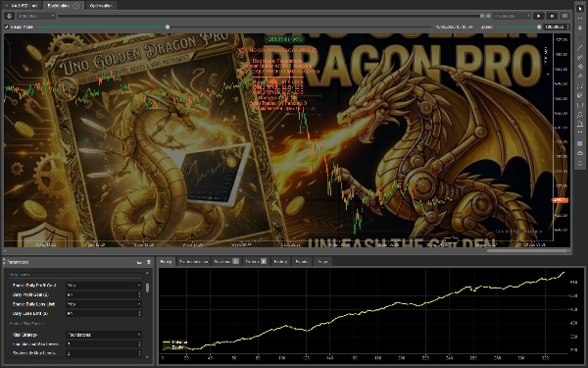Screen dimensions: 588x368
Task: Open the Equity results tab
Action: (166, 261)
